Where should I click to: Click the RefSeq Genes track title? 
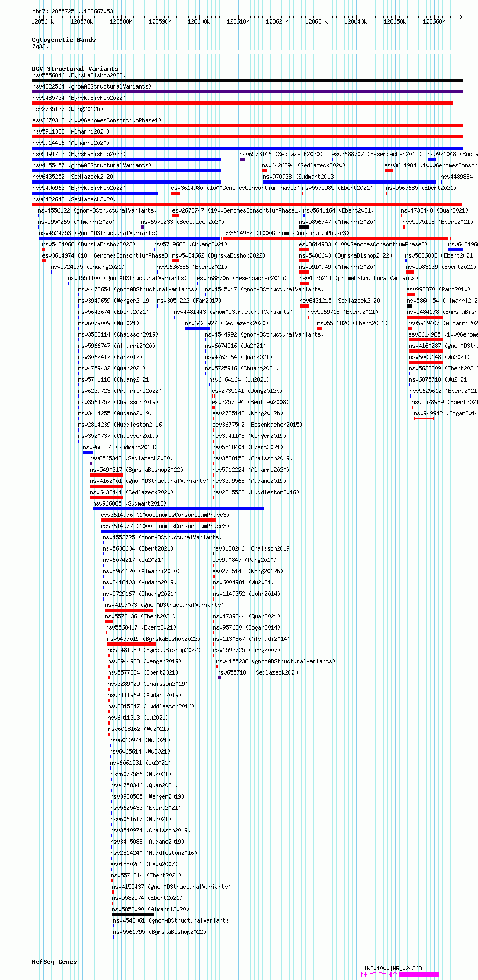54,962
